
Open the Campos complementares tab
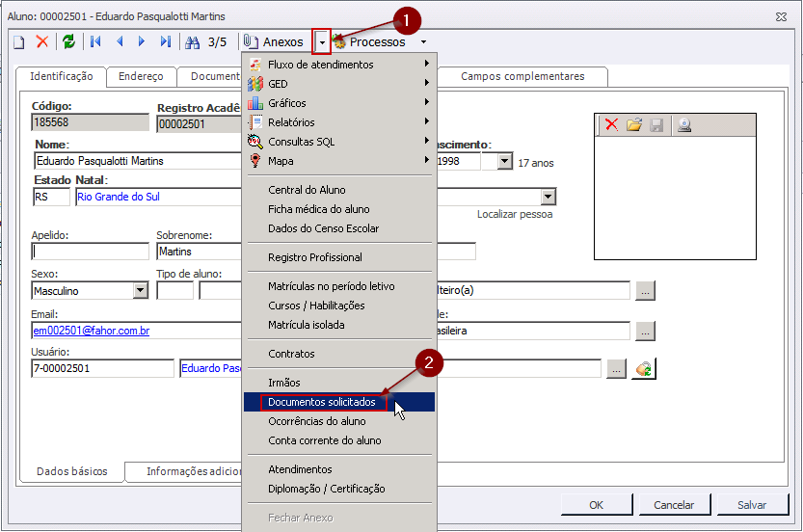coord(522,77)
